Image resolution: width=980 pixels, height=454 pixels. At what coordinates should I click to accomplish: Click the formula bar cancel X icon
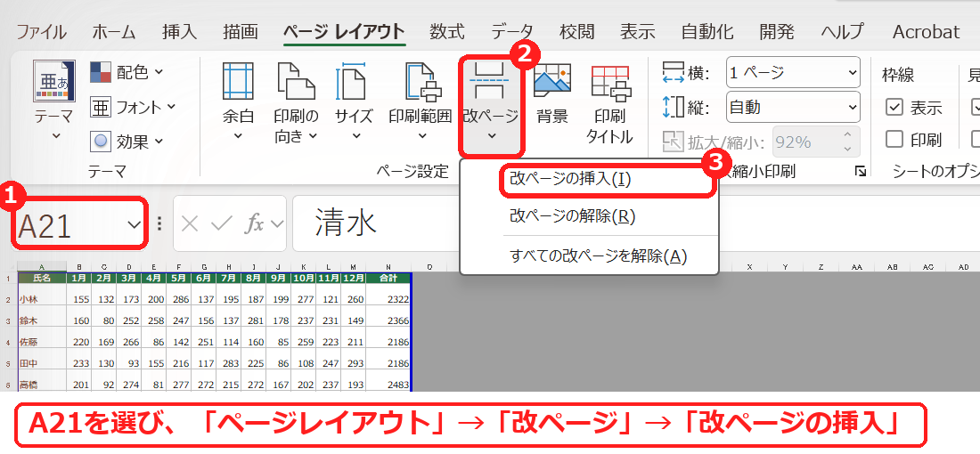[x=190, y=223]
